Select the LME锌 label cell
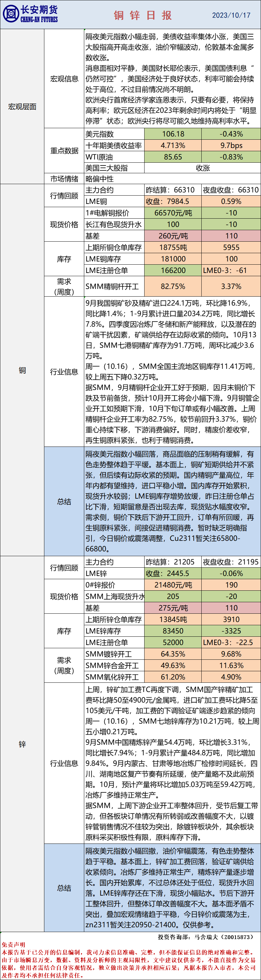The image size is (261, 980). [114, 573]
